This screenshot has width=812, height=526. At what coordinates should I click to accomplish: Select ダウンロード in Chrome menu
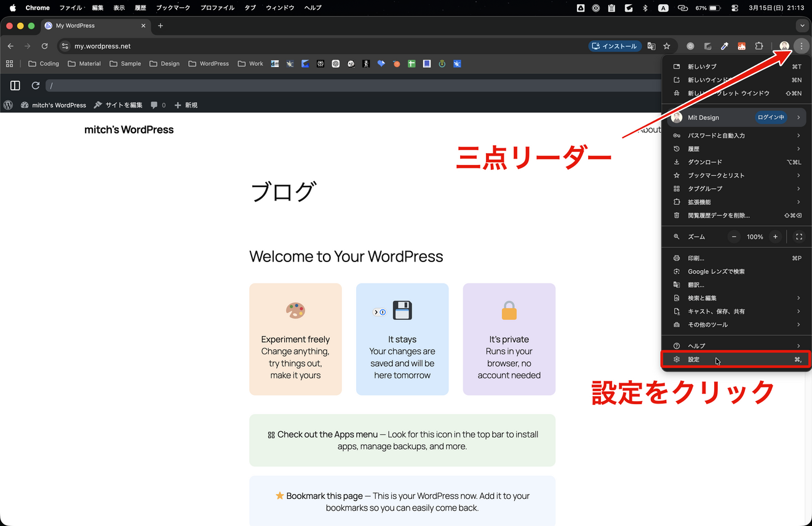736,162
